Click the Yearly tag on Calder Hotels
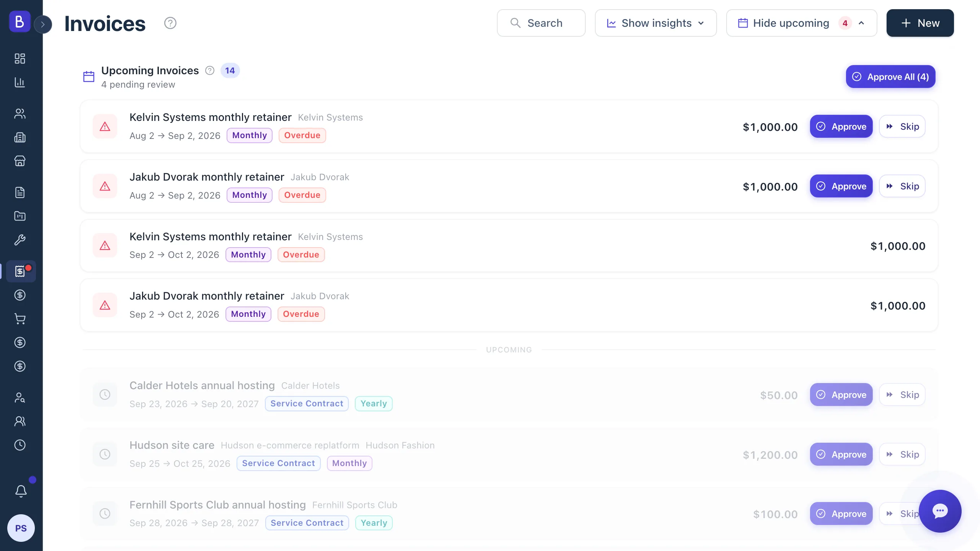980x551 pixels. point(374,404)
